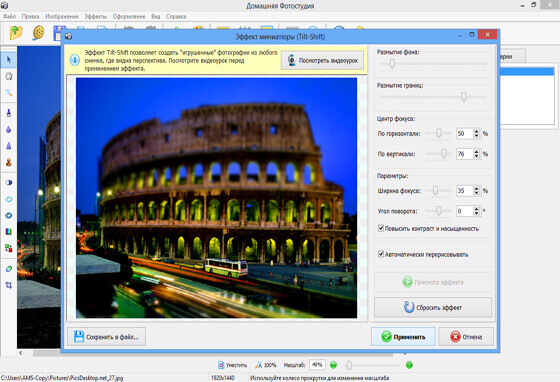Select the red-green color replacement tool
This screenshot has height=382, width=560.
(x=9, y=248)
